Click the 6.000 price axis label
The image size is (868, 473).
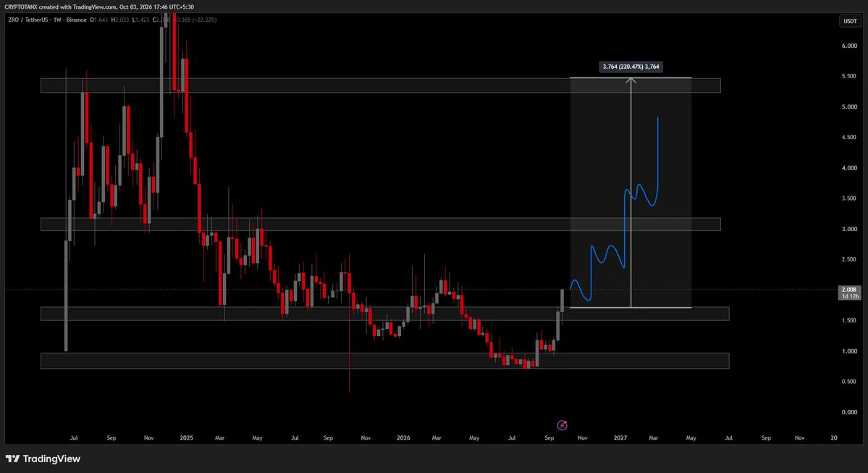point(849,46)
